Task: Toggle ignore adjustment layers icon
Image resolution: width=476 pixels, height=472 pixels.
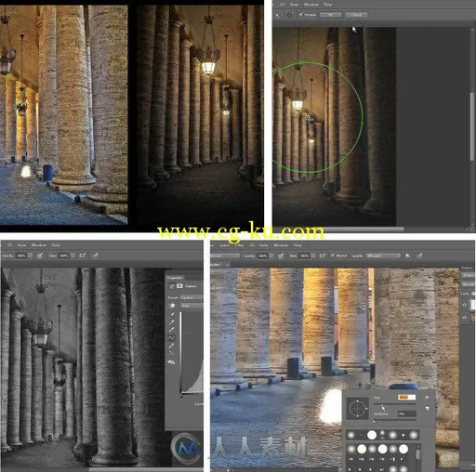Action: click(x=407, y=256)
